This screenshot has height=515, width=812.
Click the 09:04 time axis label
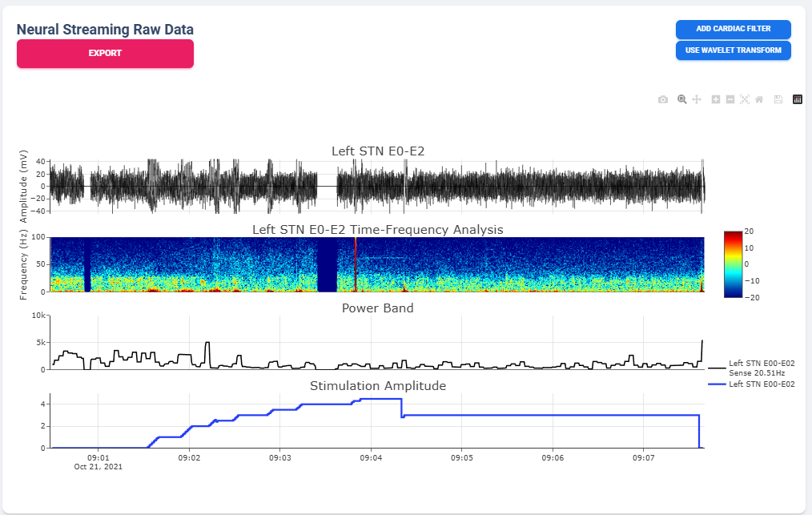[371, 458]
